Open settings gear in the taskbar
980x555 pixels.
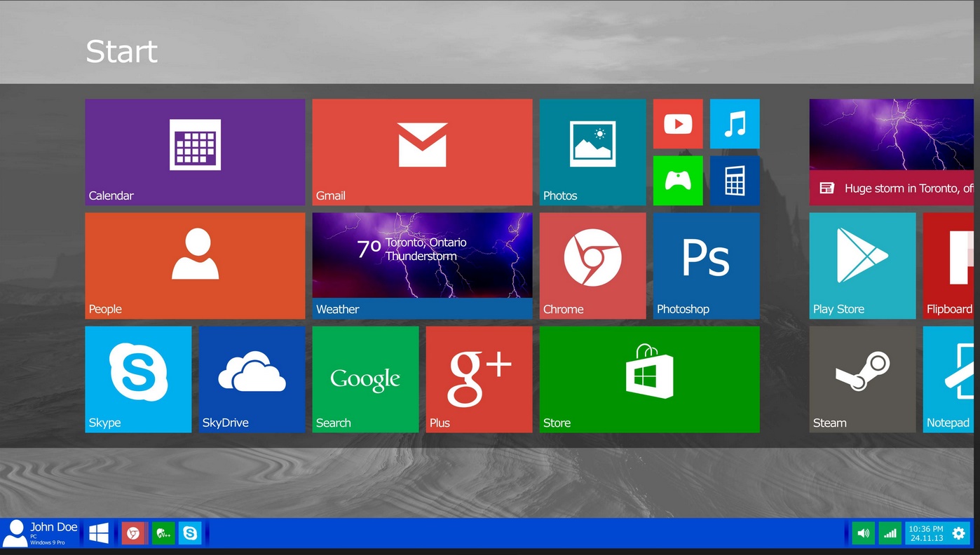958,534
